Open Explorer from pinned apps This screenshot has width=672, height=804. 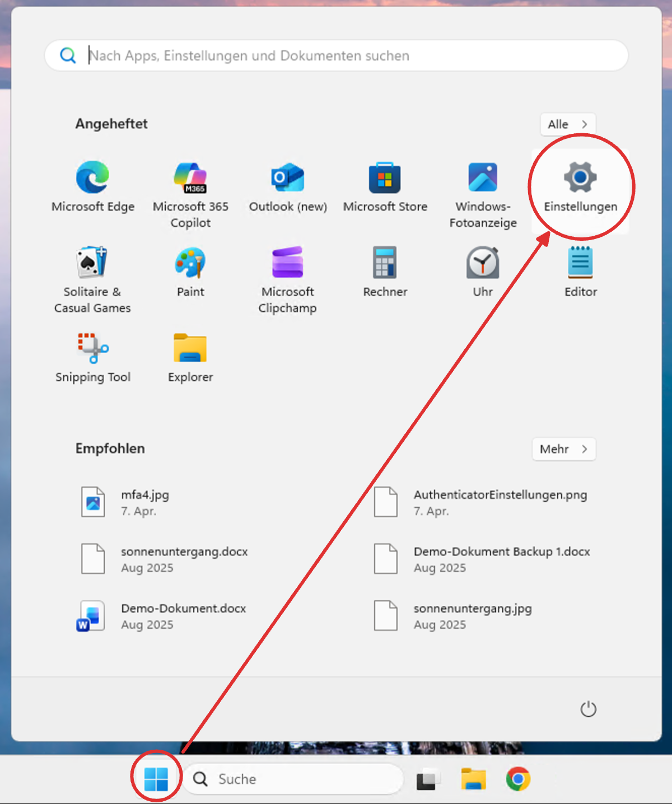pyautogui.click(x=190, y=358)
